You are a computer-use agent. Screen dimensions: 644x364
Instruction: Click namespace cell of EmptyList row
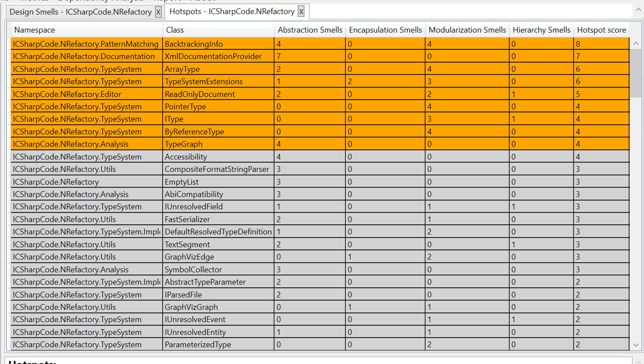point(87,182)
